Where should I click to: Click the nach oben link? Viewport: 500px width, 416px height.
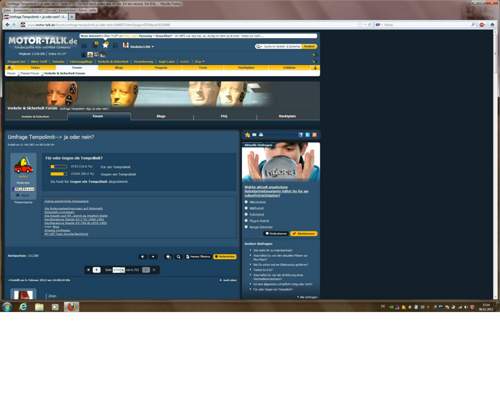click(228, 280)
